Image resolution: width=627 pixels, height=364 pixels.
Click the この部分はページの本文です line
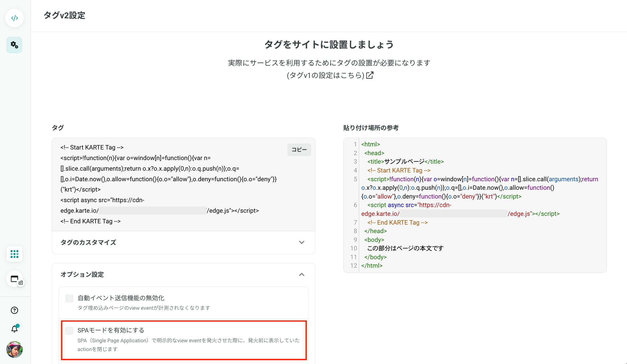point(406,248)
